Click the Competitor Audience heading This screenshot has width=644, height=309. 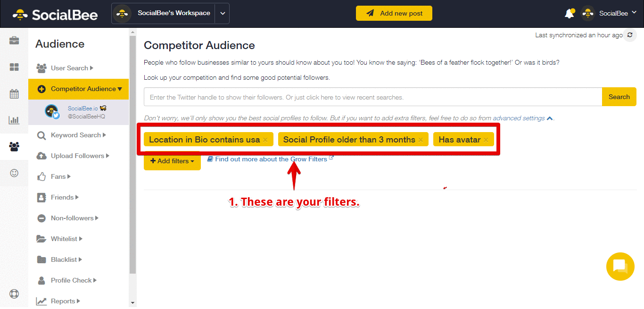click(x=199, y=45)
